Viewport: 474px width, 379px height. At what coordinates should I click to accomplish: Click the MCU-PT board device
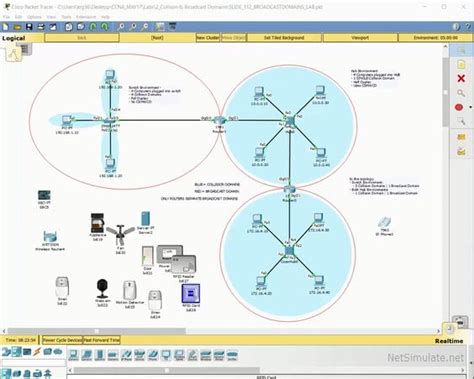(x=44, y=195)
